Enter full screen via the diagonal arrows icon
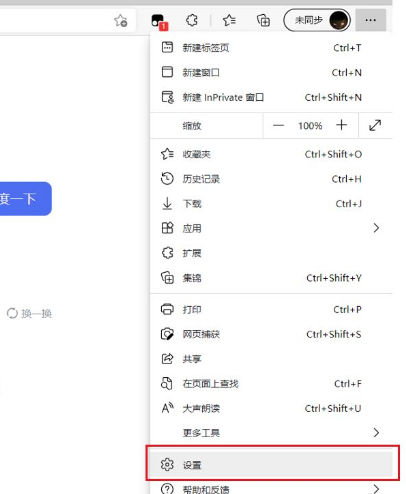The image size is (406, 494). pyautogui.click(x=375, y=125)
